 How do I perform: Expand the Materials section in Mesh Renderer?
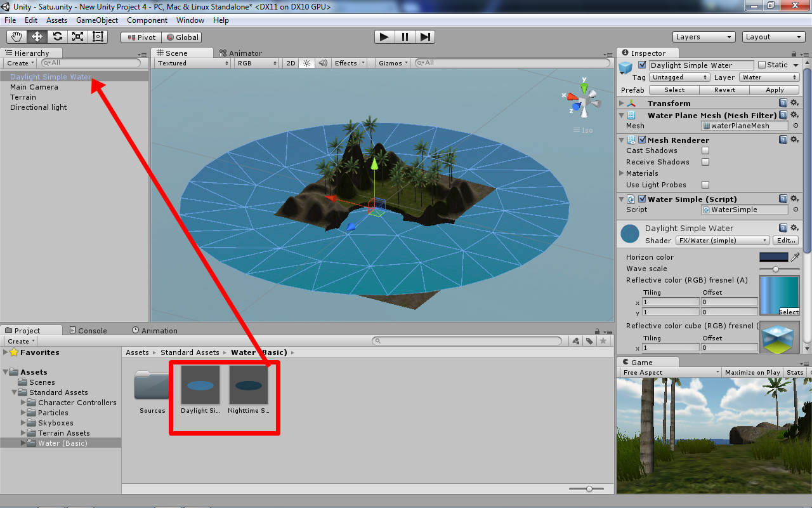pyautogui.click(x=623, y=173)
